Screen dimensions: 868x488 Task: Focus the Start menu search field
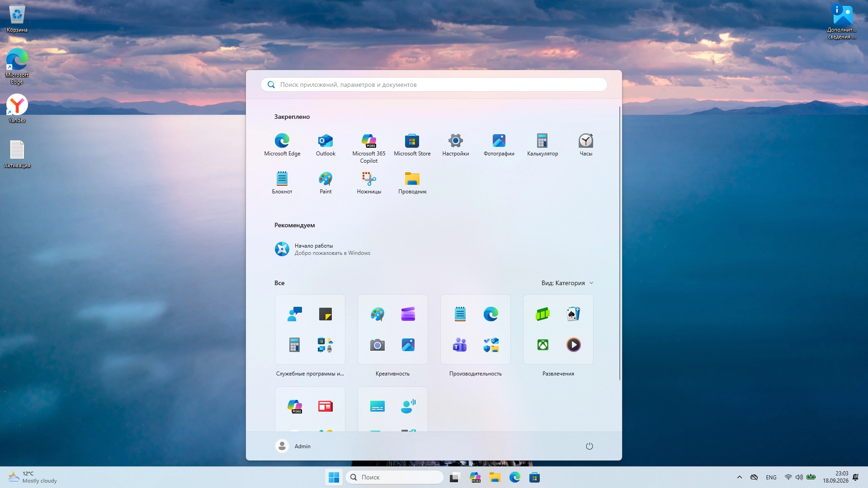434,84
